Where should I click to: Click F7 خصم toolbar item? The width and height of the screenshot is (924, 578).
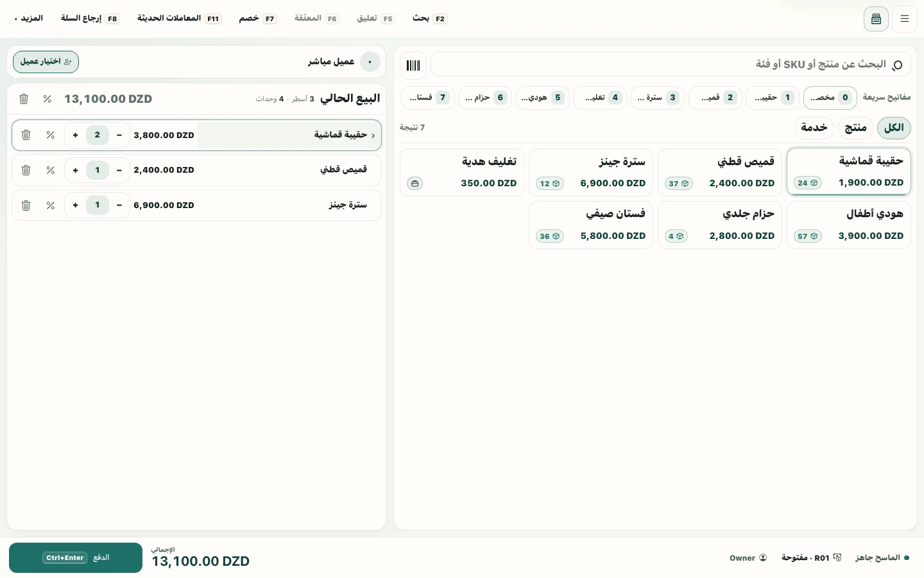pos(257,18)
